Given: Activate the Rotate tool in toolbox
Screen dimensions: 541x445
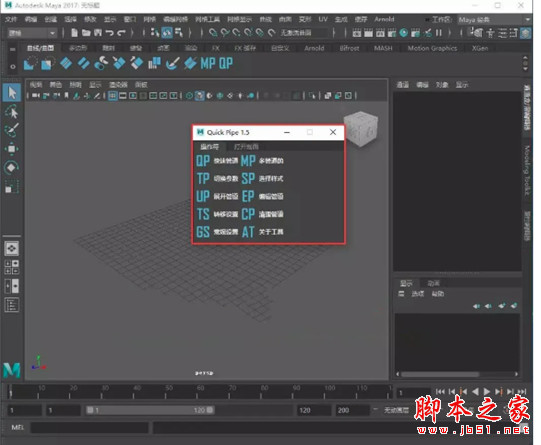Looking at the screenshot, I should [x=12, y=168].
